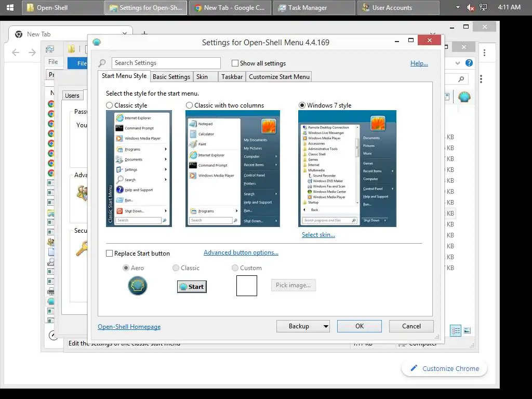
Task: Select the Windows 7 style radio button
Action: click(x=302, y=105)
